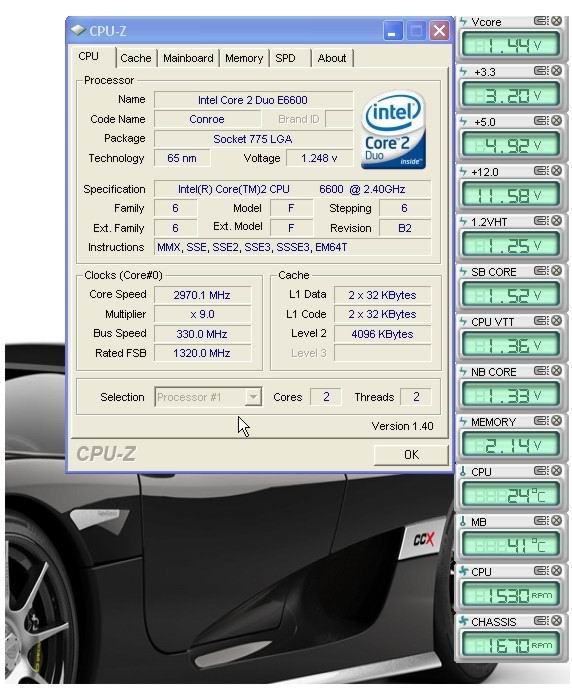572x693 pixels.
Task: Click the CPU 24°C temperature display
Action: click(511, 495)
